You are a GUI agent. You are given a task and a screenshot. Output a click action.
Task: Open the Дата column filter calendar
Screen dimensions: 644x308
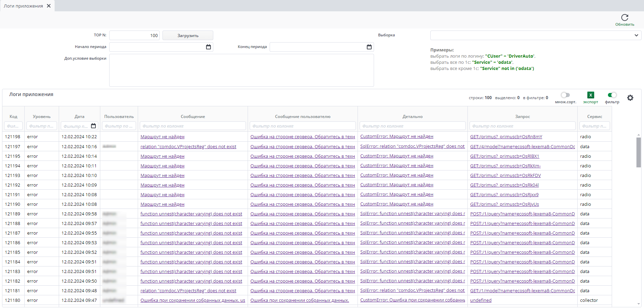point(93,126)
